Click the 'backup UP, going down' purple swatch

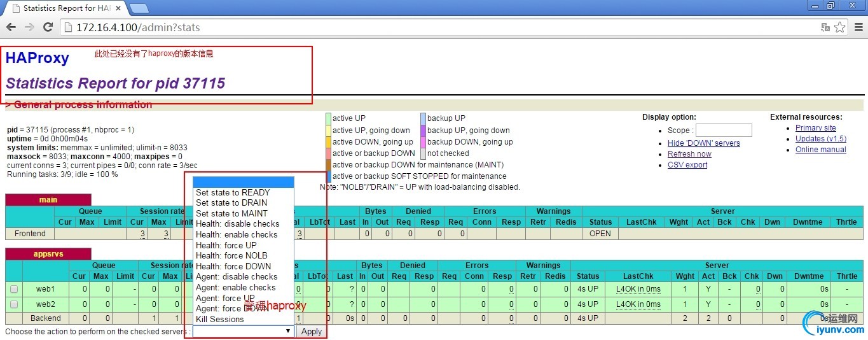[423, 130]
